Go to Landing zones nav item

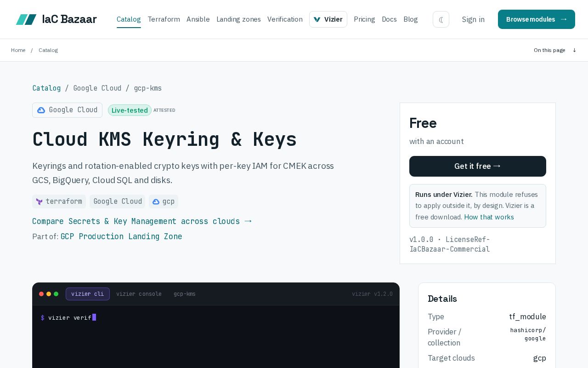pyautogui.click(x=238, y=19)
